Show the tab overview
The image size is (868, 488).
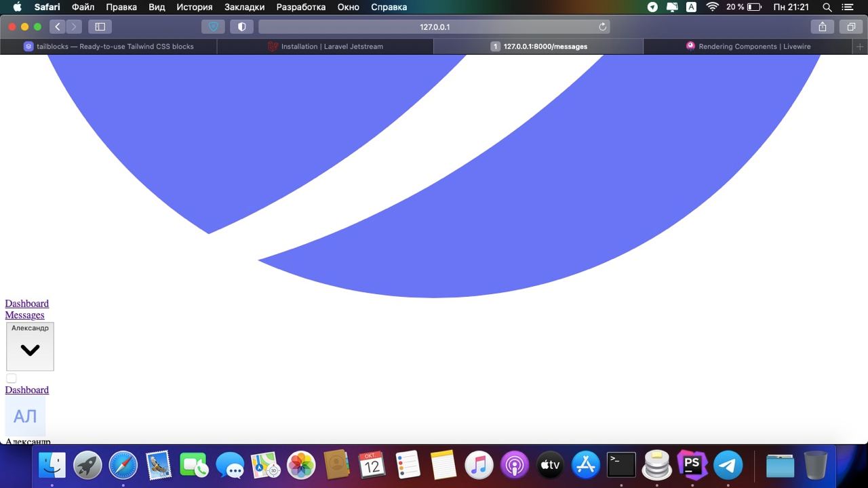[x=850, y=26]
